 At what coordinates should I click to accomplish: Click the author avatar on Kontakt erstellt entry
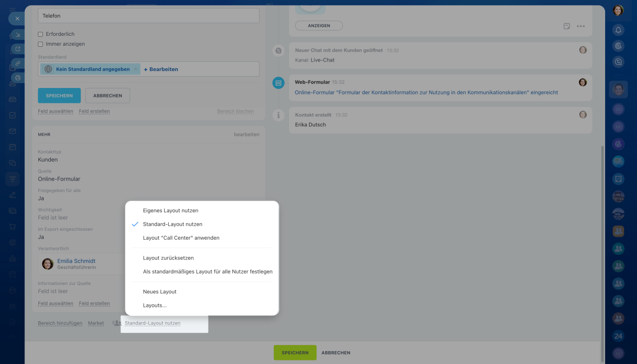tap(583, 114)
